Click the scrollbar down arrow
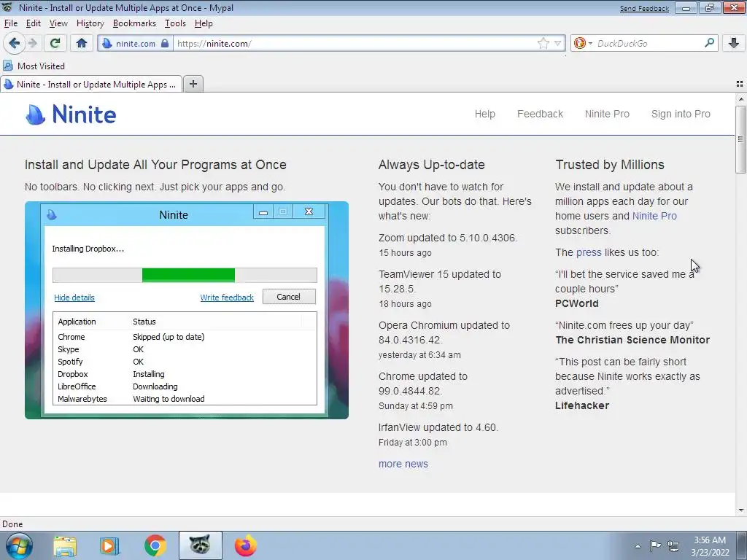 coord(741,510)
